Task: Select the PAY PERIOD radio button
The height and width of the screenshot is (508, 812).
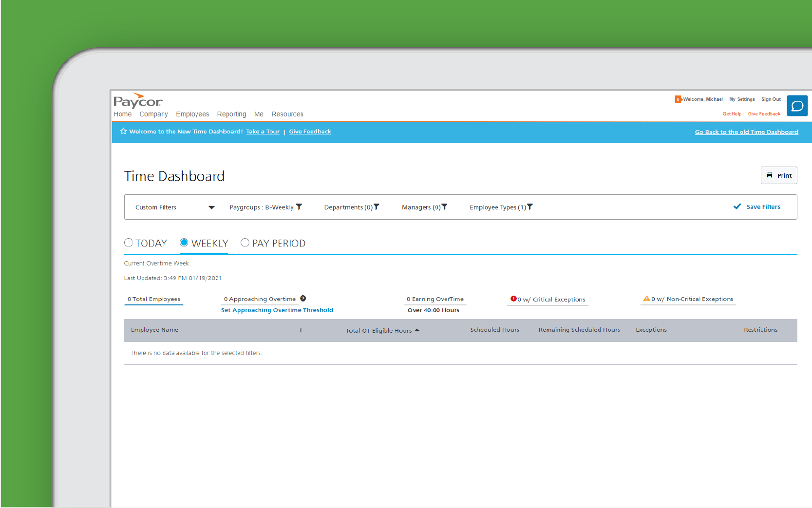Action: coord(245,243)
